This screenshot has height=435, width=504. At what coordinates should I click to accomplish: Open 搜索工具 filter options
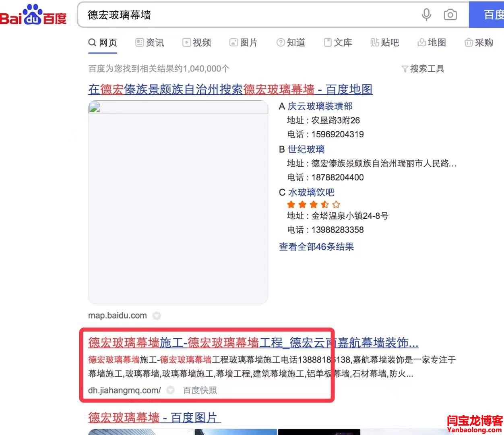(427, 69)
